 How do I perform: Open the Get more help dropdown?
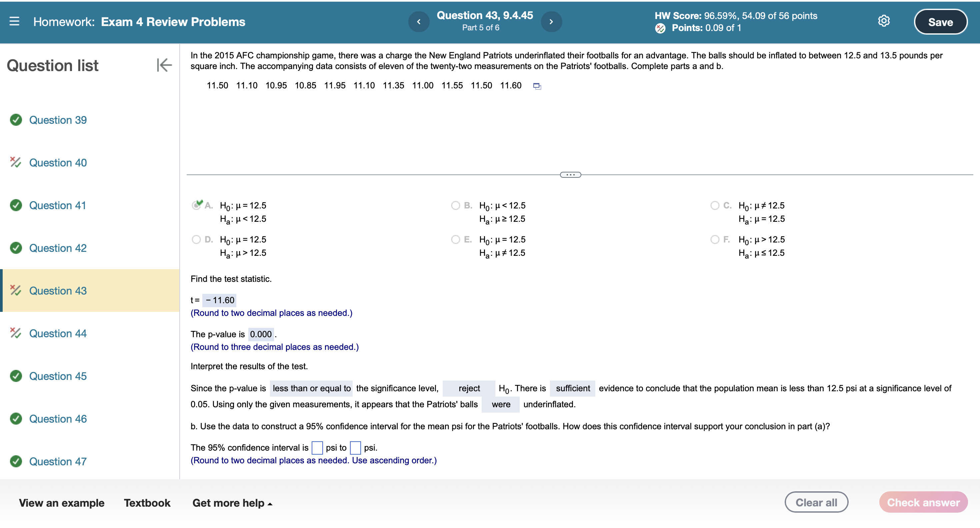point(232,503)
